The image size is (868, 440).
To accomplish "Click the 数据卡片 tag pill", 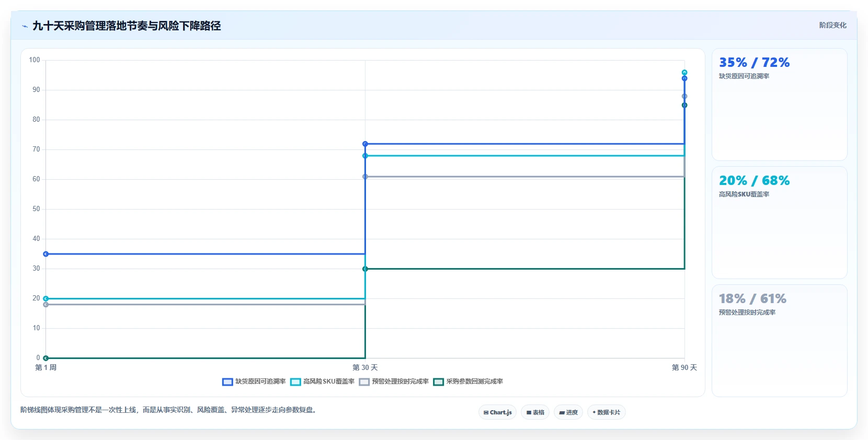I will 607,412.
